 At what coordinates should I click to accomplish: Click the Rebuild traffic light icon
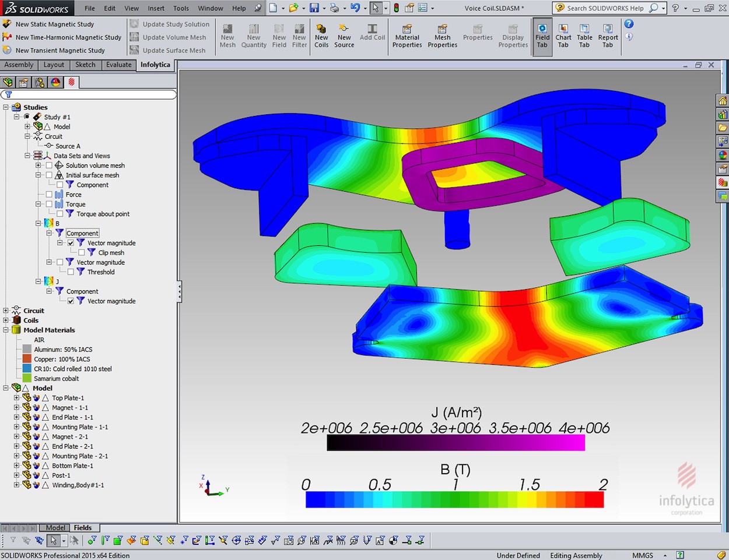tap(397, 8)
